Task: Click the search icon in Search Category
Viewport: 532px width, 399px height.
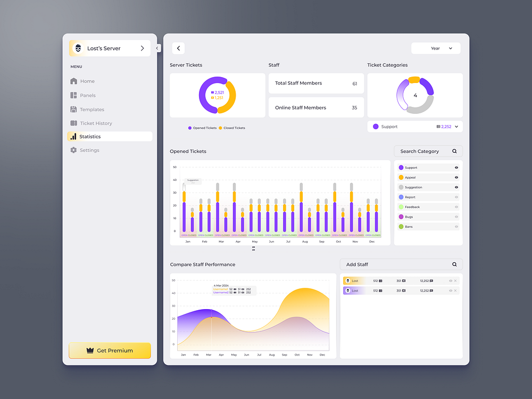Action: 454,151
